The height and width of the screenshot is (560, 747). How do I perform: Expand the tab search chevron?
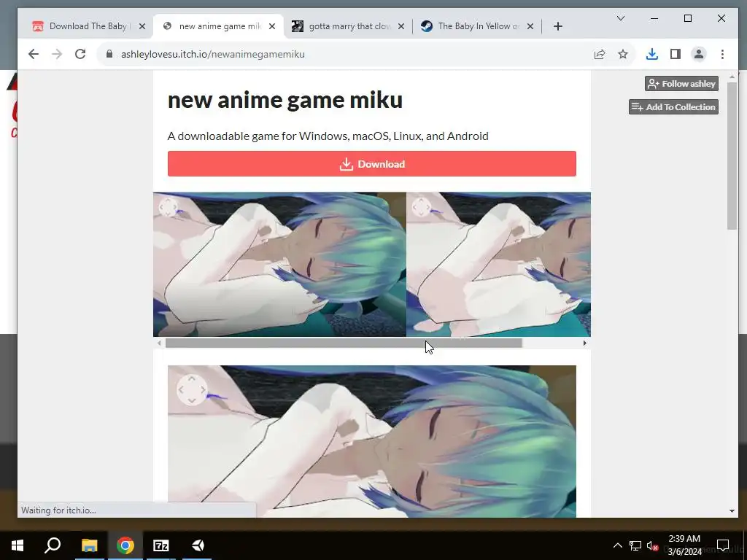[x=620, y=18]
